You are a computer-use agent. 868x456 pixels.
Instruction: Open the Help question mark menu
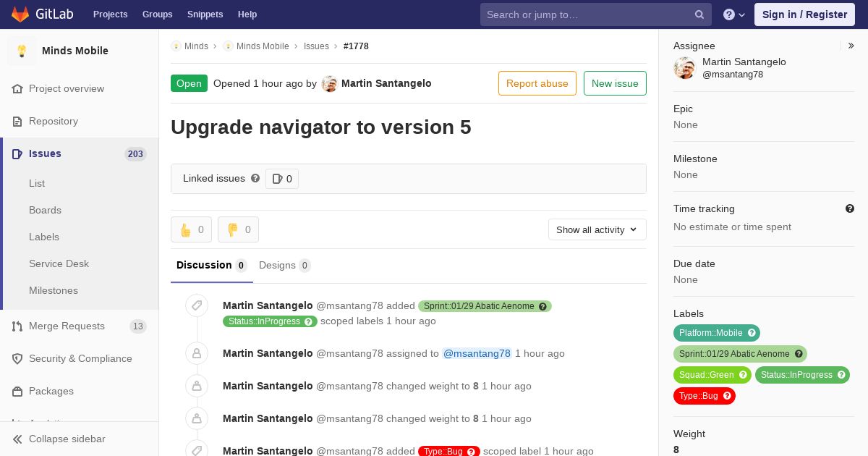point(734,14)
